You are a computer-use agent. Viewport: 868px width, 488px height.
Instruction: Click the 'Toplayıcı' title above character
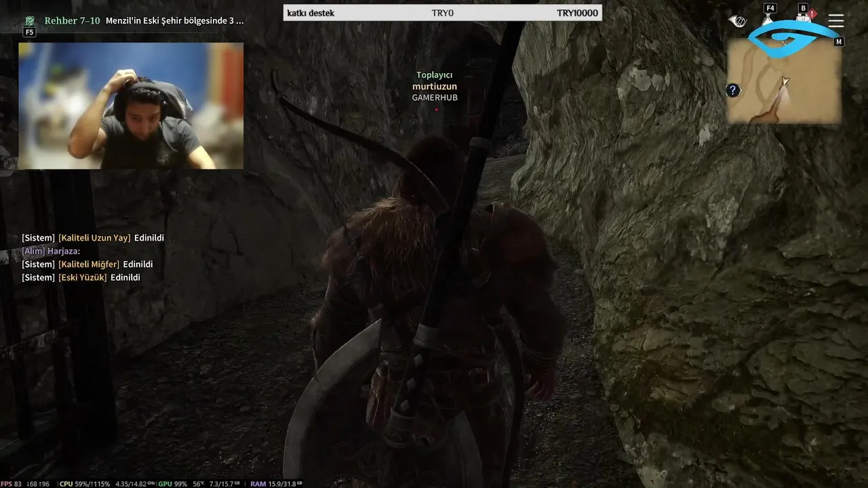pyautogui.click(x=434, y=75)
